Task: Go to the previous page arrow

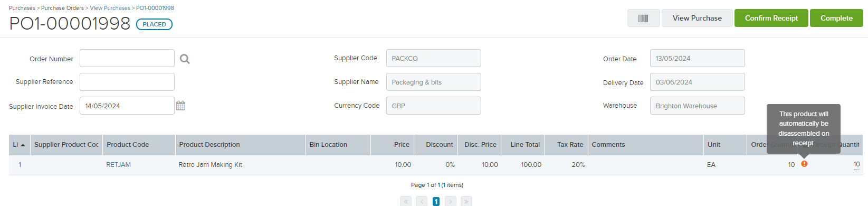Action: (422, 201)
